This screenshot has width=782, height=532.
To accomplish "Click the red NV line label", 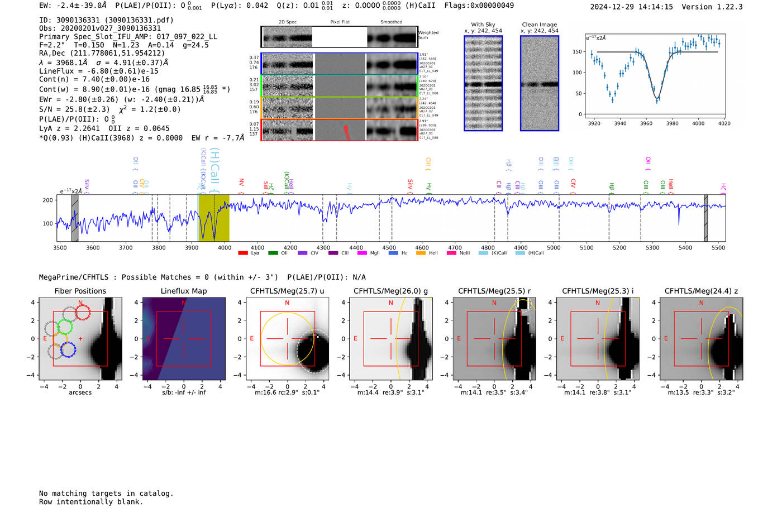I will pos(241,186).
